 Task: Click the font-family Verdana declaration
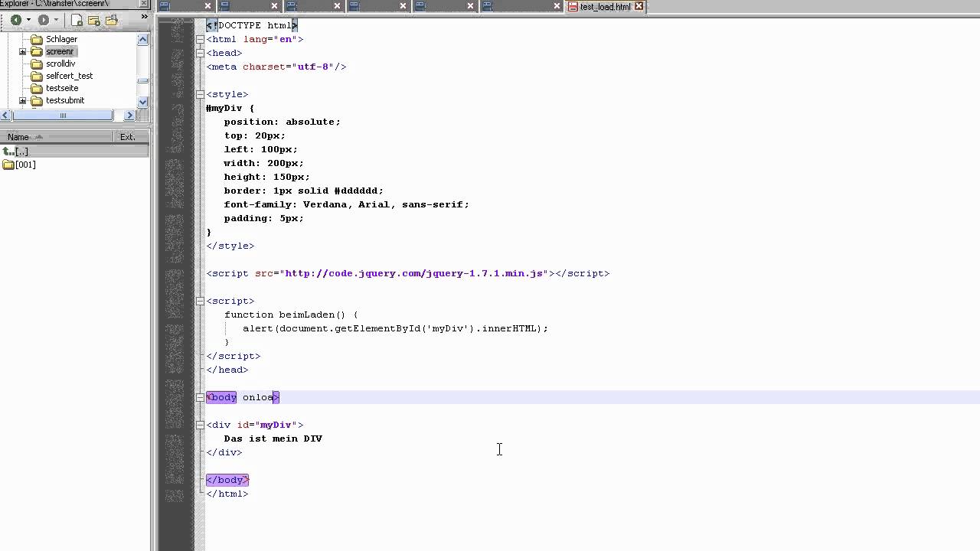[346, 204]
